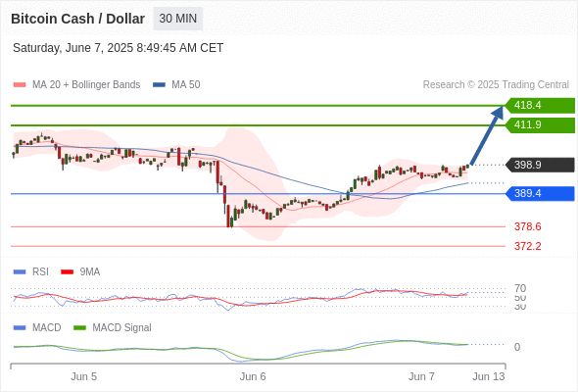Click the blue MA 50 legend swatch
Screen dimensions: 578x392
coord(159,85)
